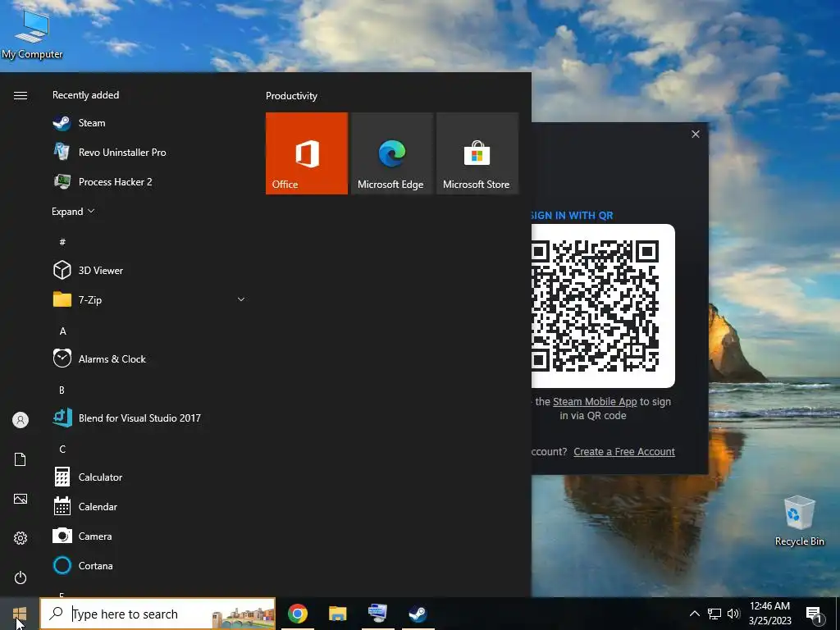The height and width of the screenshot is (630, 840).
Task: Open volume control tray icon
Action: tap(733, 614)
